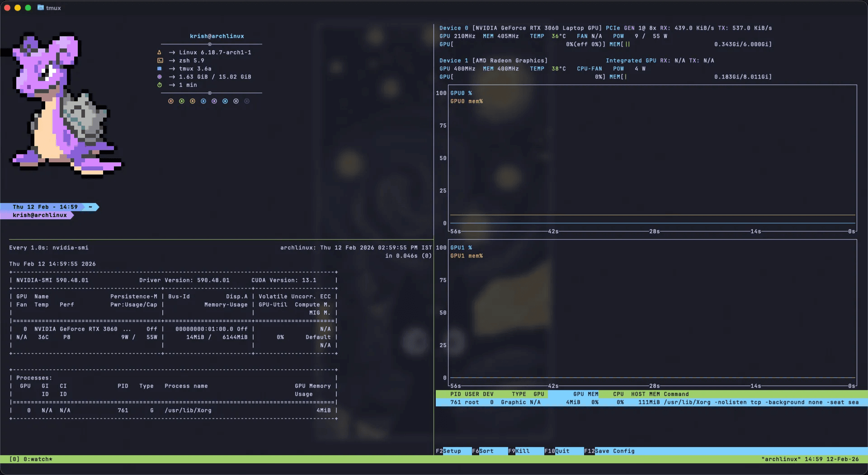This screenshot has width=868, height=475.
Task: Click the Linux kernel icon in fetch output
Action: pyautogui.click(x=159, y=52)
